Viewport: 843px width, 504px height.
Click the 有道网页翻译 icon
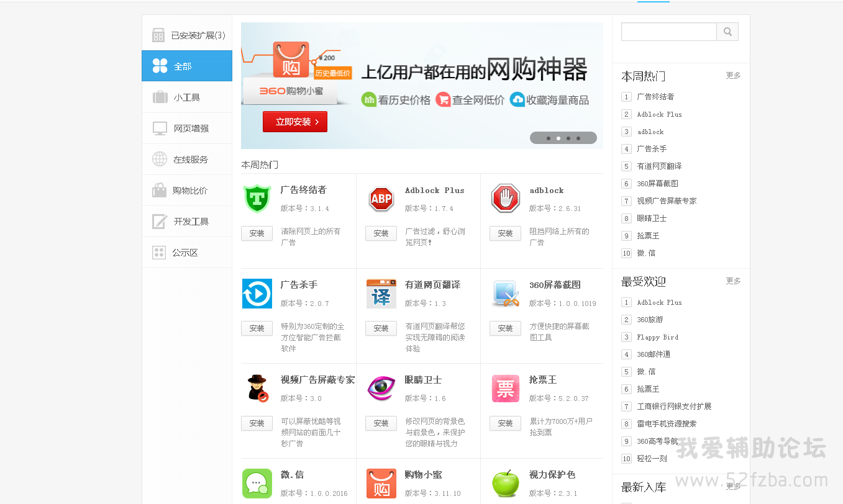pos(381,294)
